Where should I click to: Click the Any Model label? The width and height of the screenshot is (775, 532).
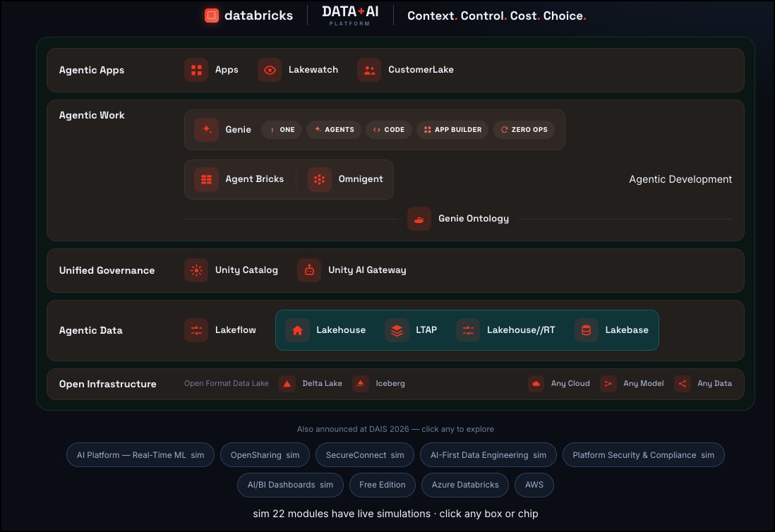644,383
